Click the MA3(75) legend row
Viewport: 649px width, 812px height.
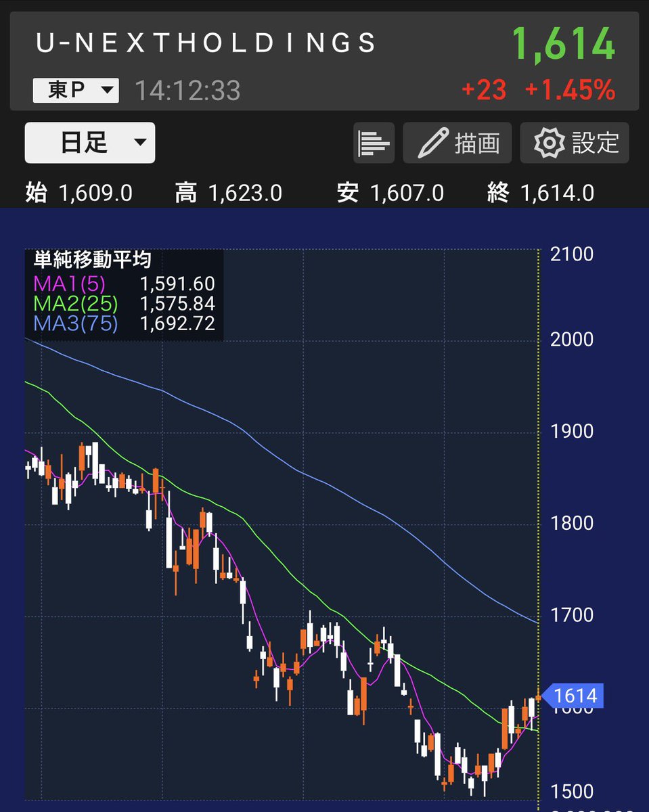click(124, 323)
